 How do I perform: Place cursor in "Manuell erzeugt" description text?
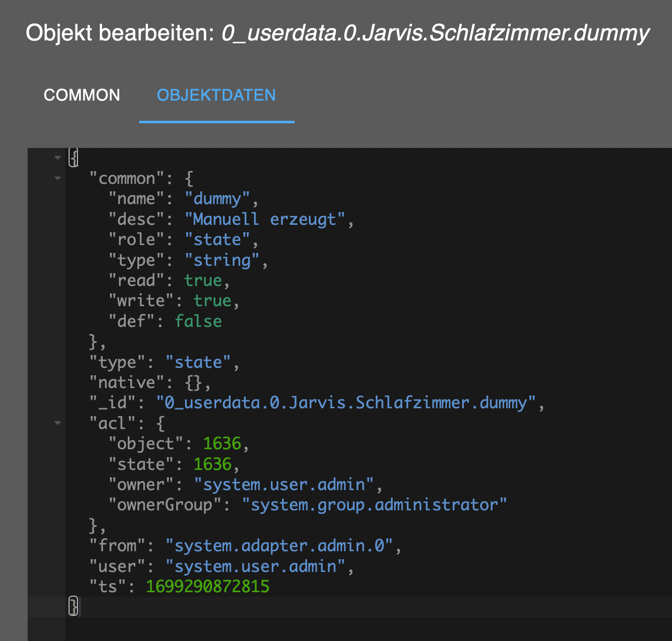click(x=263, y=219)
